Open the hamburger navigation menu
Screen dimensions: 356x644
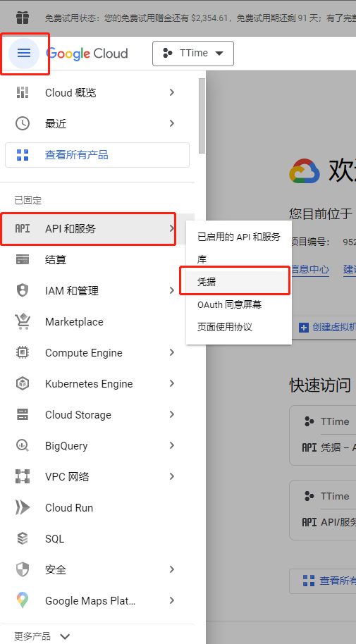click(x=24, y=53)
